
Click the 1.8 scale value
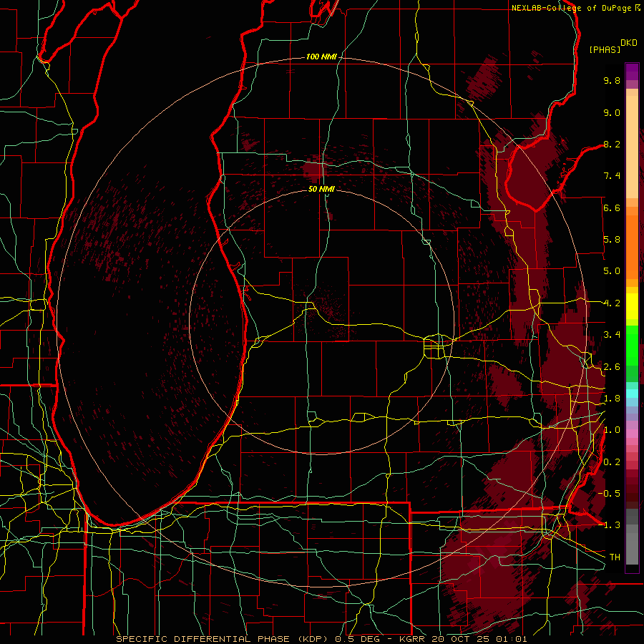[x=612, y=399]
